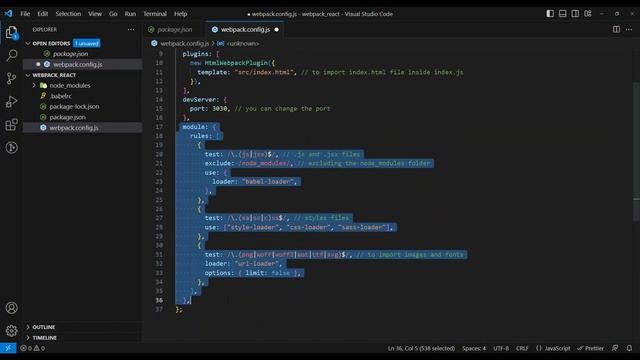Toggle bottom panel layout icon
This screenshot has height=360, width=640.
[562, 13]
